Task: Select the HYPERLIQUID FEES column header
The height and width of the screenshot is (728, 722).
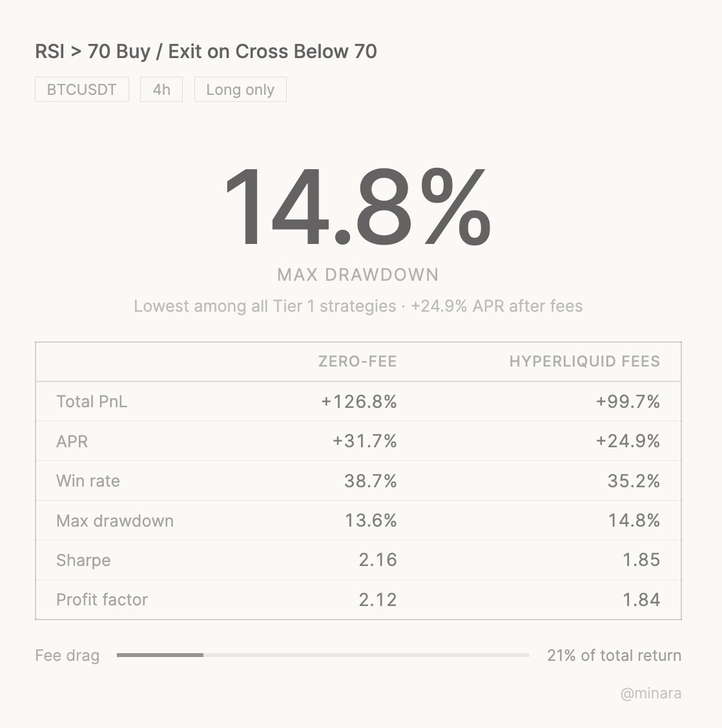Action: click(584, 361)
